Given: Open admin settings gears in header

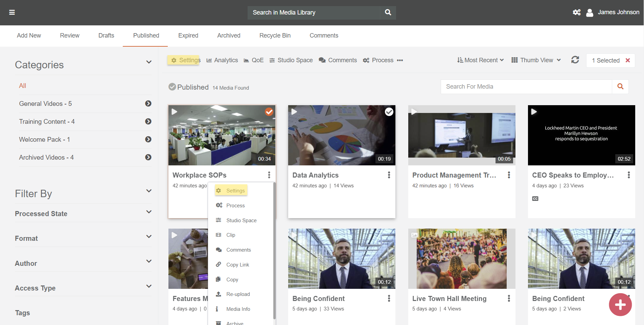Looking at the screenshot, I should [x=576, y=13].
